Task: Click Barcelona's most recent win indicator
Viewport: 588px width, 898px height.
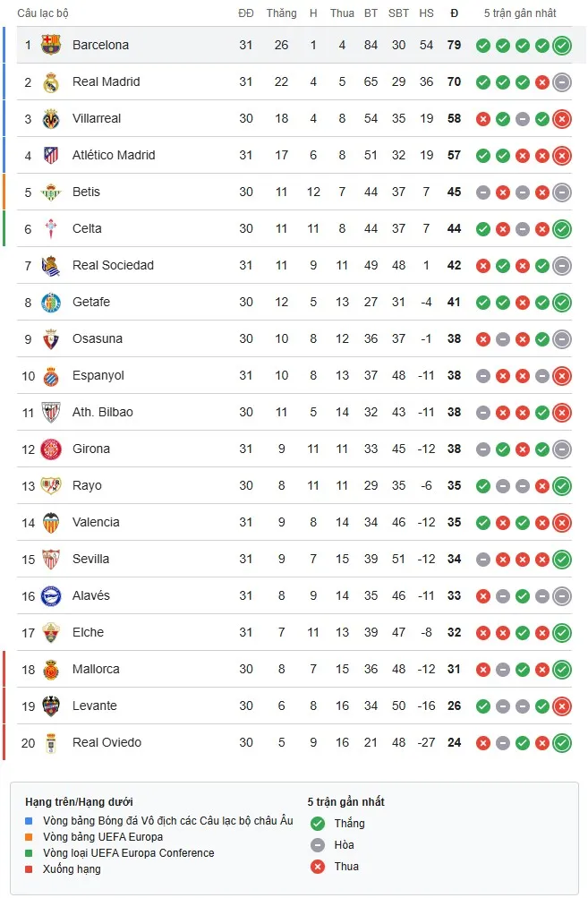Action: point(561,45)
